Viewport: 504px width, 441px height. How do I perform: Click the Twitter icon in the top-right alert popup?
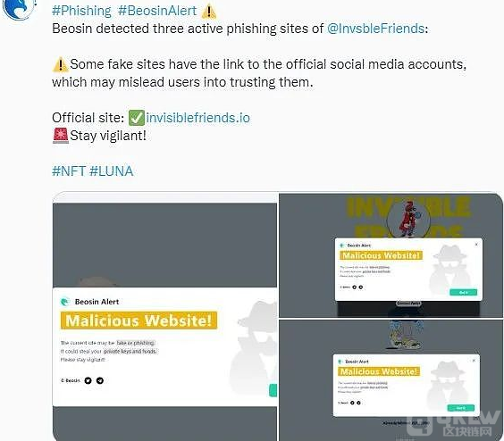click(x=355, y=287)
